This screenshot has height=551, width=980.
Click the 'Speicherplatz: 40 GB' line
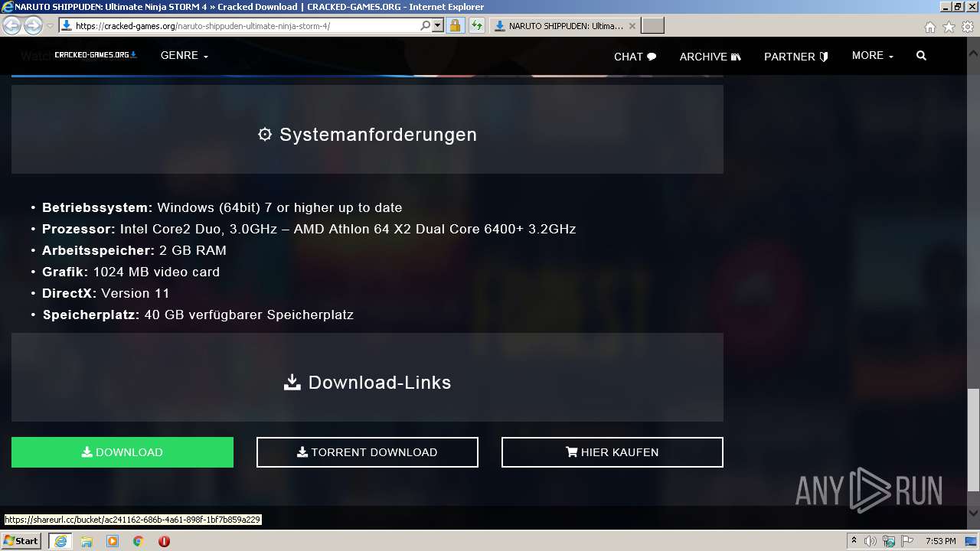point(198,315)
